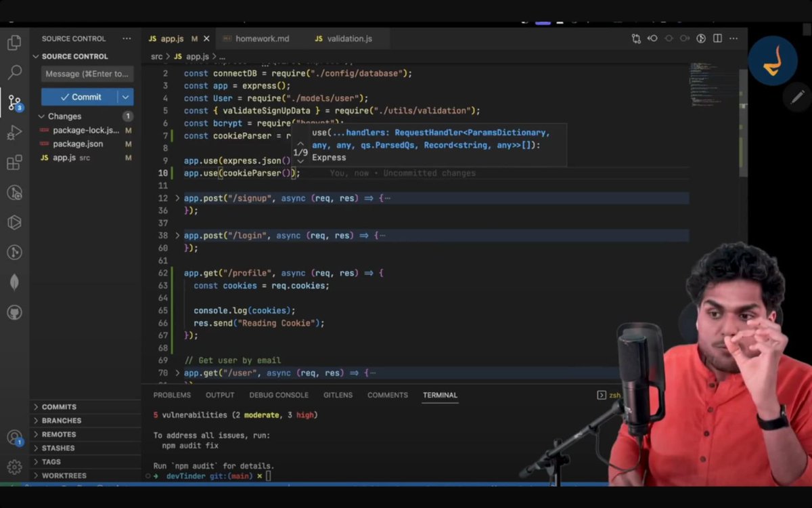Open the Comments panel tab
This screenshot has height=508, width=812.
(x=388, y=395)
